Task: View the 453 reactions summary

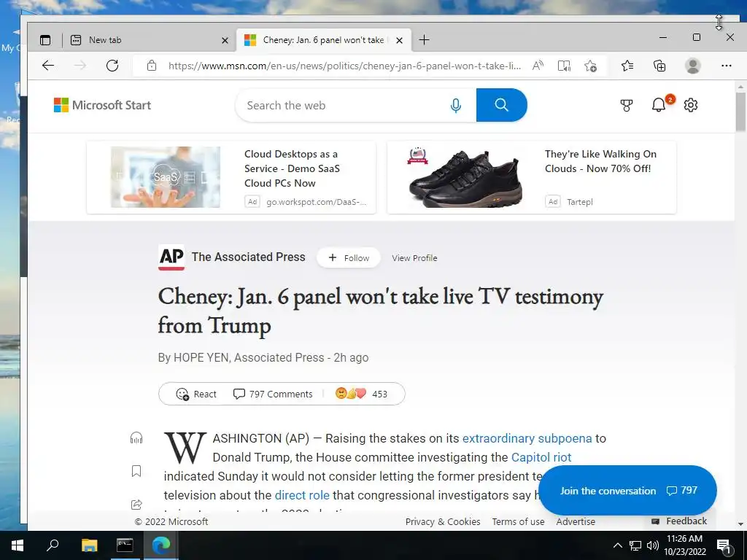Action: point(361,394)
